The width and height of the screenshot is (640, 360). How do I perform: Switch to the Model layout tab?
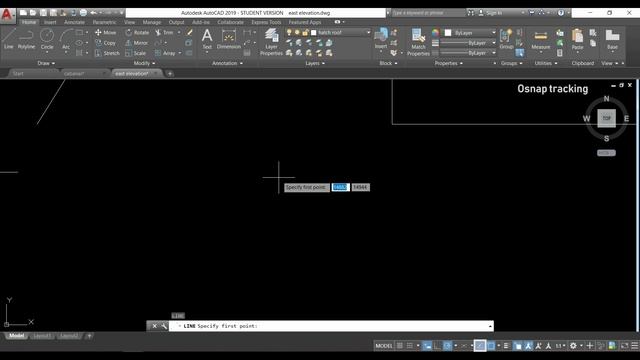pyautogui.click(x=16, y=336)
